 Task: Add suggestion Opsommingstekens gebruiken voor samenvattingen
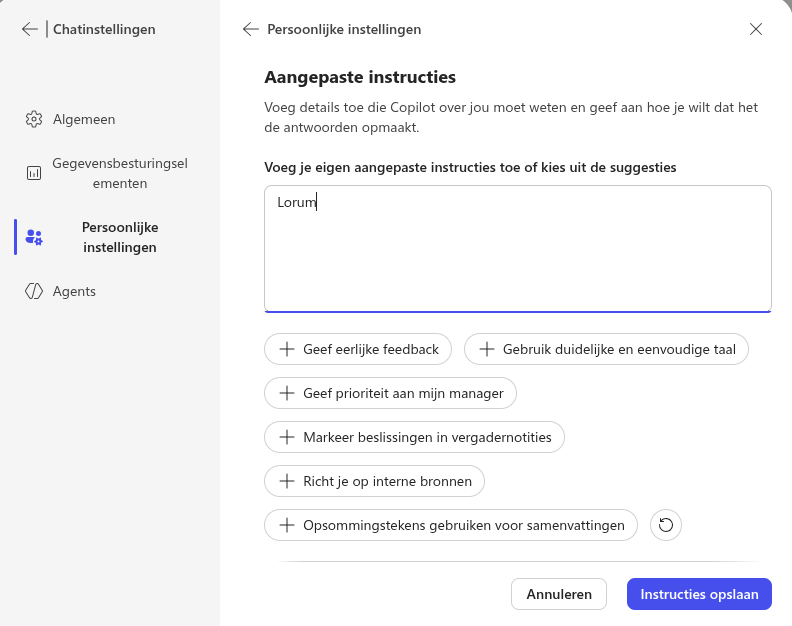[x=451, y=525]
